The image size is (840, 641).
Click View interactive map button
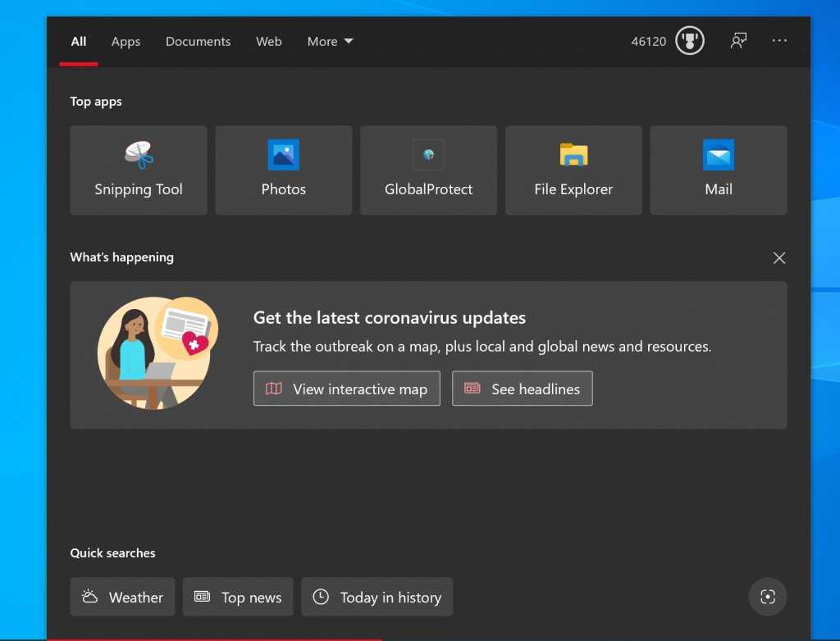coord(347,389)
